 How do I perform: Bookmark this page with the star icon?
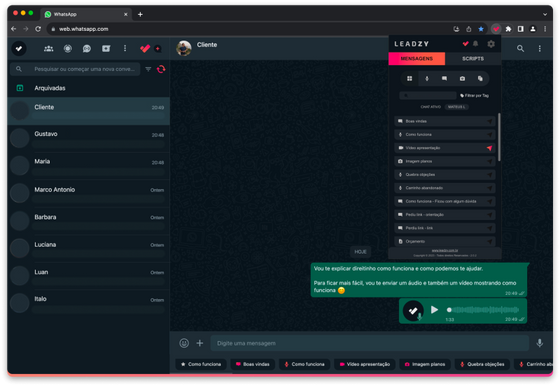tap(481, 29)
